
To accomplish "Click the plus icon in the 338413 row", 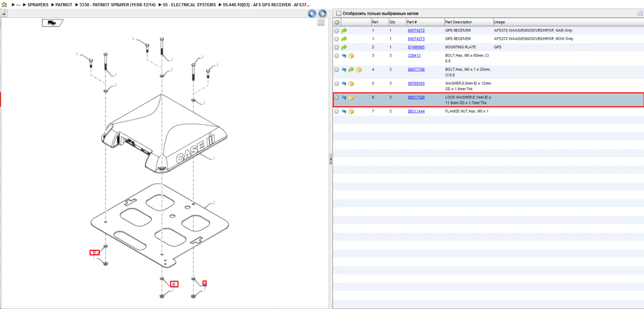I will tap(336, 56).
